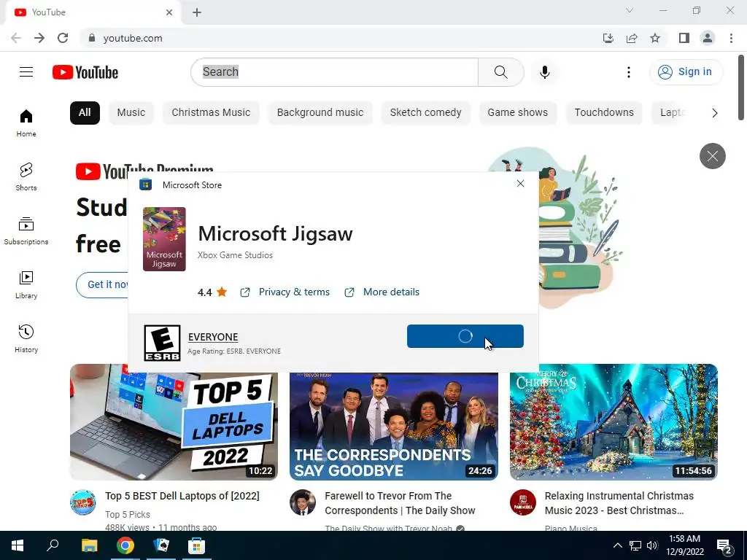Open Microsoft Store from the taskbar
747x560 pixels.
click(196, 545)
